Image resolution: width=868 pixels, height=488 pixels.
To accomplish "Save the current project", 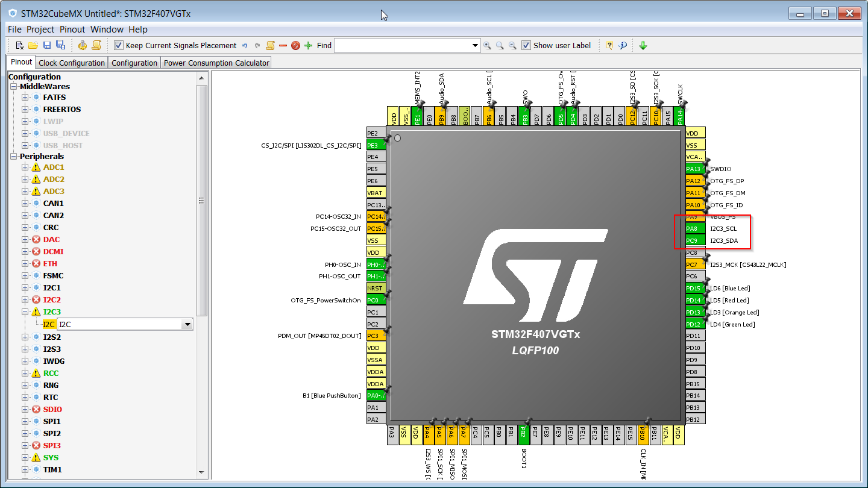I will (47, 45).
